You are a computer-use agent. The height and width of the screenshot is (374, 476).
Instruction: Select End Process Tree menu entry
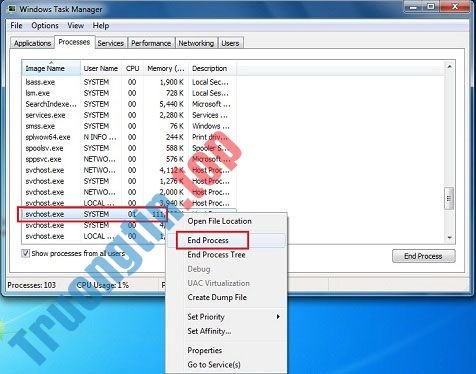pyautogui.click(x=217, y=255)
